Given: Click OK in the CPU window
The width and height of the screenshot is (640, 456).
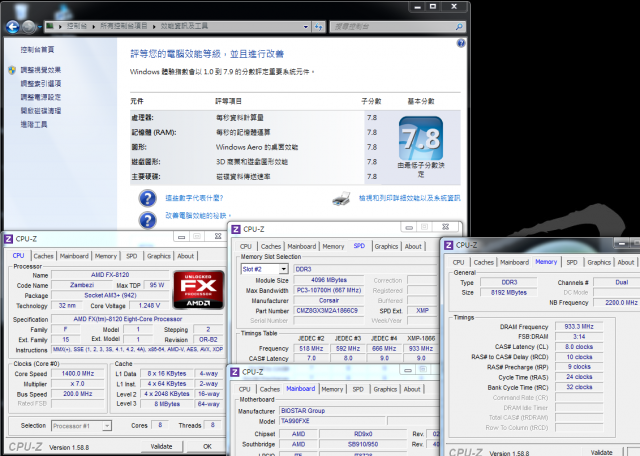Looking at the screenshot, I should click(207, 447).
